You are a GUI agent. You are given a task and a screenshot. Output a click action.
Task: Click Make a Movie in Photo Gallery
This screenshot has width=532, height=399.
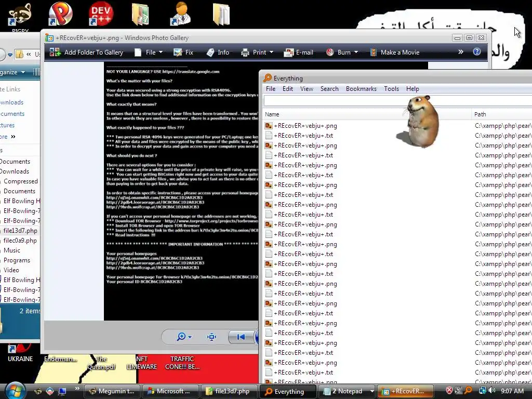[395, 52]
